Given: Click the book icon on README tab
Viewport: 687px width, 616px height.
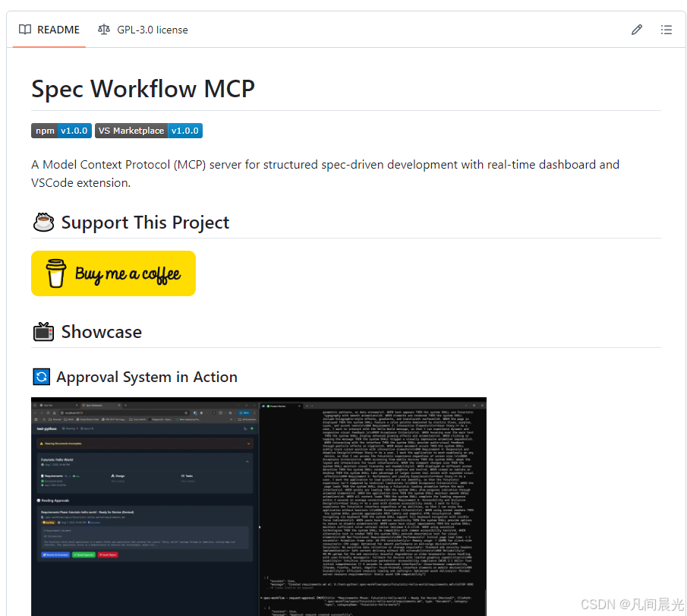Looking at the screenshot, I should click(x=25, y=30).
